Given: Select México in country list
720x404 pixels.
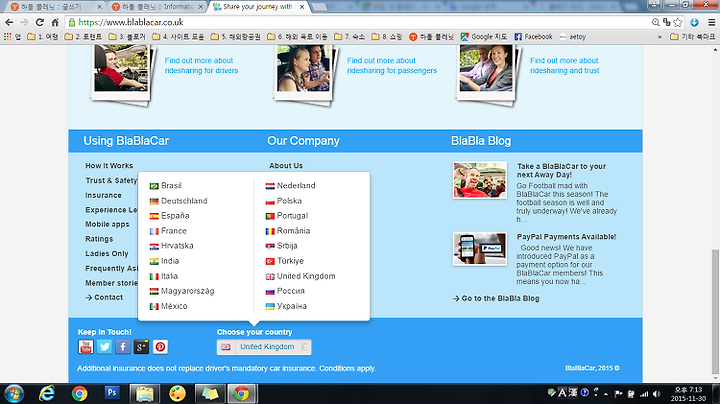Looking at the screenshot, I should [x=169, y=306].
